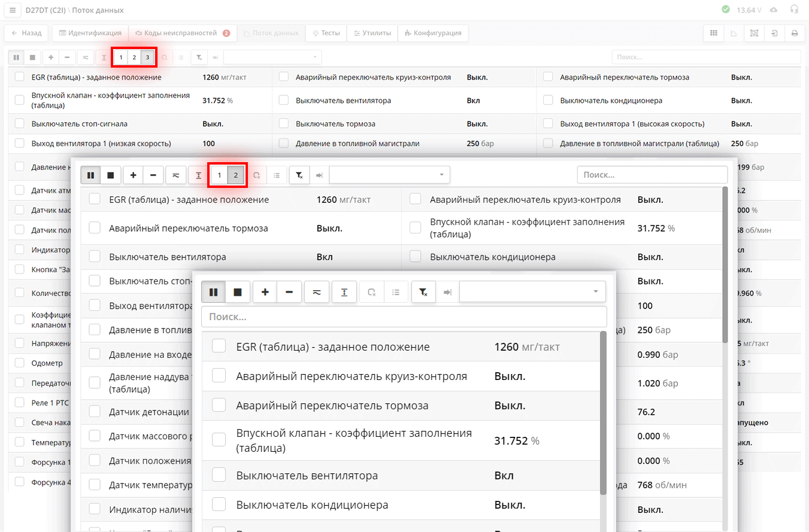The height and width of the screenshot is (532, 809).
Task: Click the Назад button
Action: point(27,33)
